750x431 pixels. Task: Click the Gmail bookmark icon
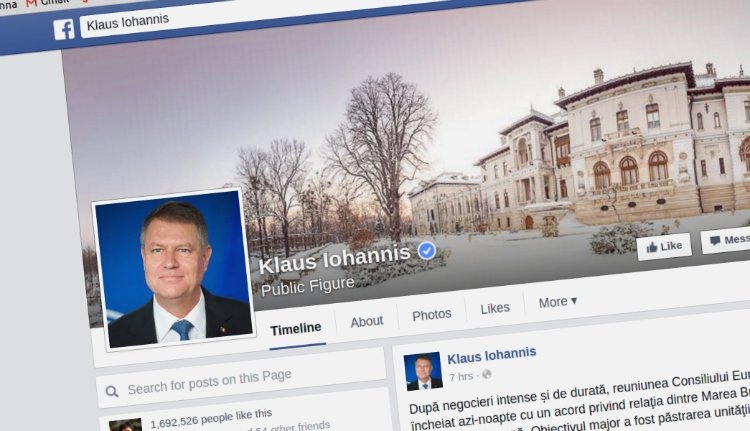32,3
